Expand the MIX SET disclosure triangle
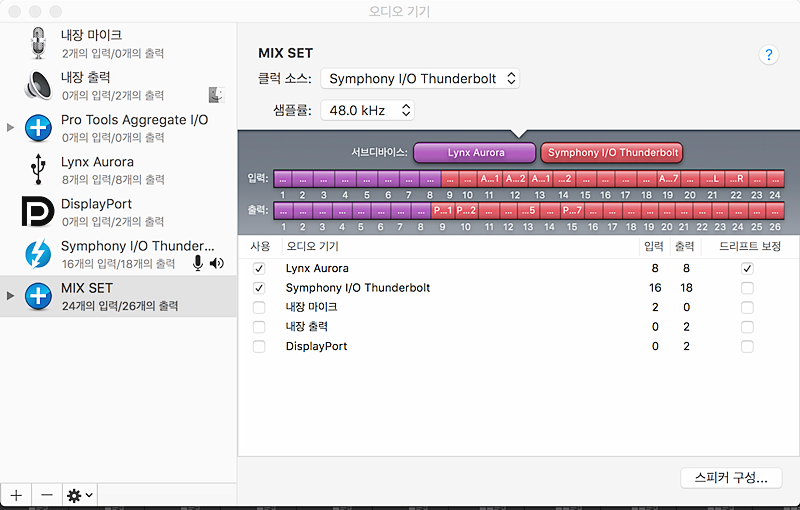This screenshot has height=510, width=800. click(10, 296)
